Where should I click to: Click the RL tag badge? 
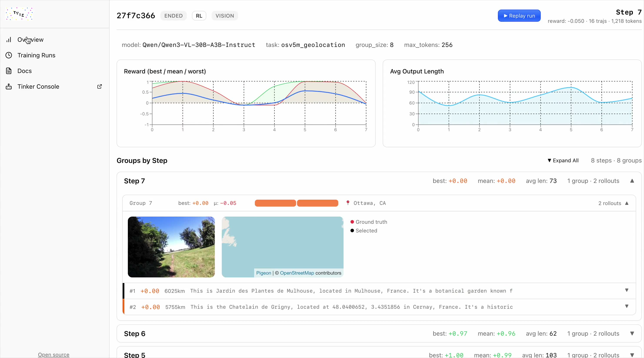(199, 16)
